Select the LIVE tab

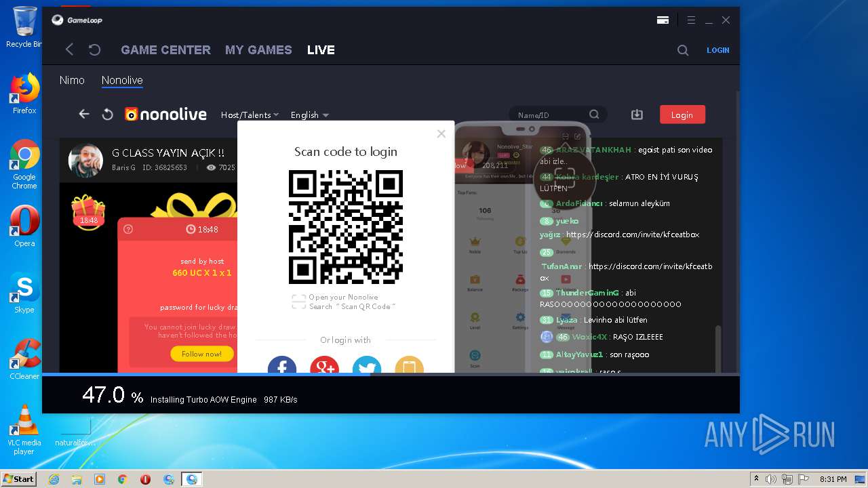pyautogui.click(x=321, y=50)
